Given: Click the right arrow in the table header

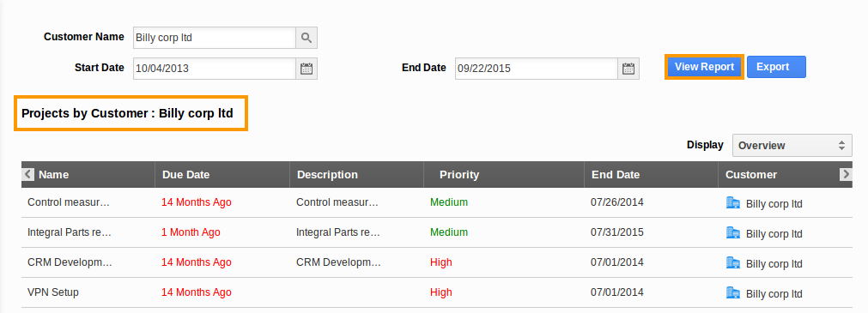Looking at the screenshot, I should click(x=846, y=174).
